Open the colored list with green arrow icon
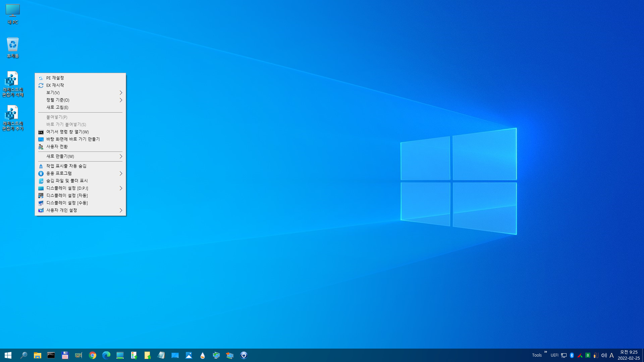This screenshot has width=644, height=362. tap(134, 355)
